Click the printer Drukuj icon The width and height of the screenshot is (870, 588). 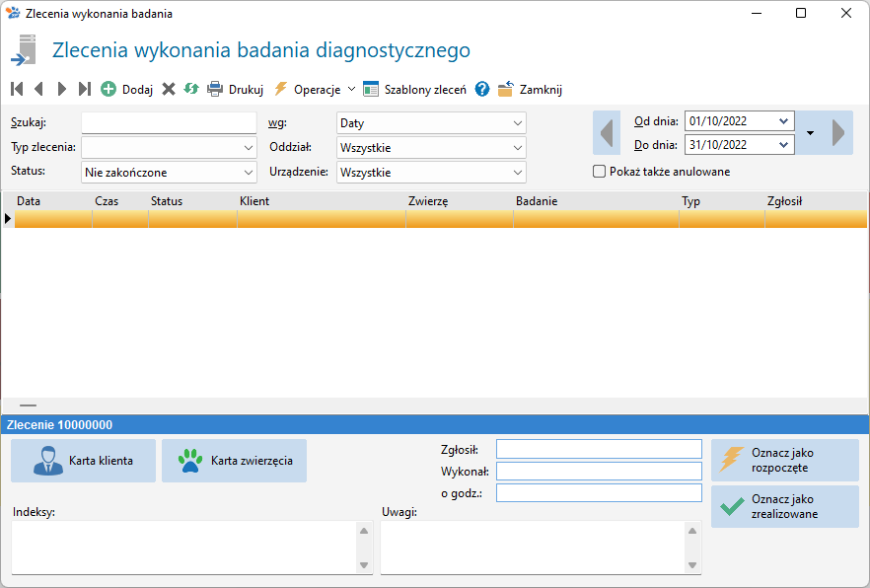point(215,89)
